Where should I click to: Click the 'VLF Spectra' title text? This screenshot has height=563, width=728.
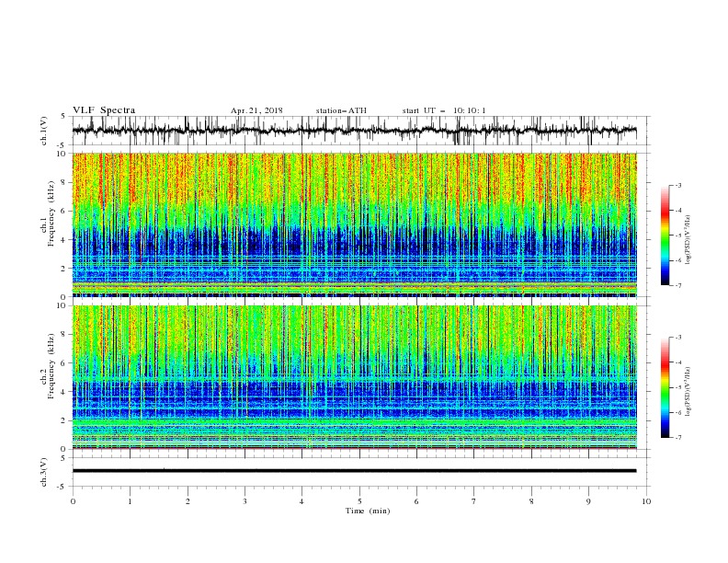coord(104,110)
